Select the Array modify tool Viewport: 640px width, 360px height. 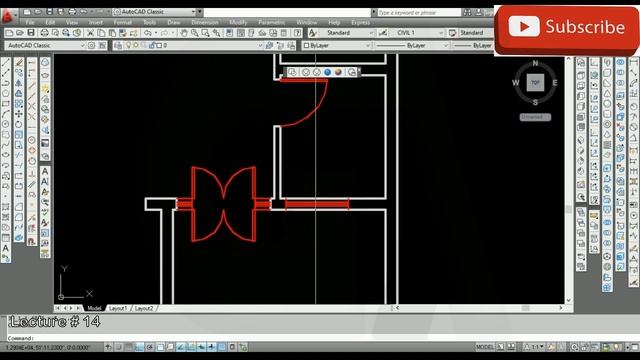19,104
